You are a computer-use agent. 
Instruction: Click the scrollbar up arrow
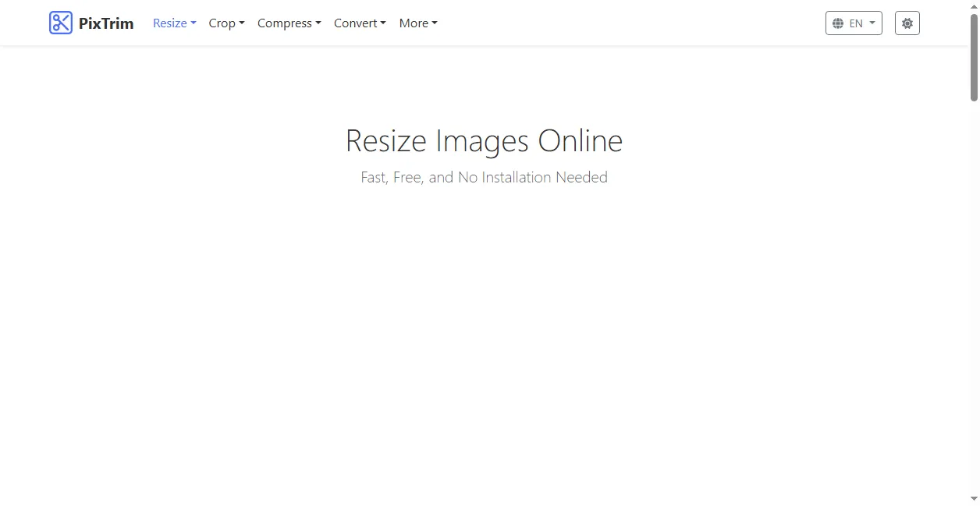974,6
